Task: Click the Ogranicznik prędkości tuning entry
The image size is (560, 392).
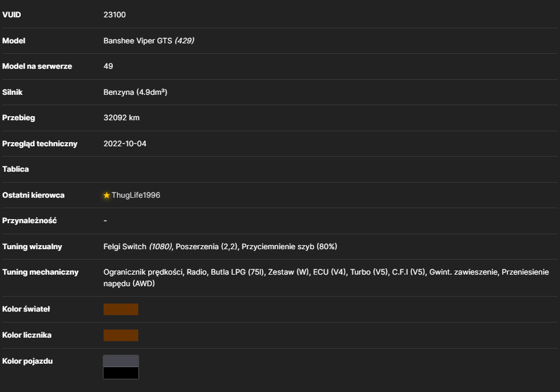Action: 143,272
